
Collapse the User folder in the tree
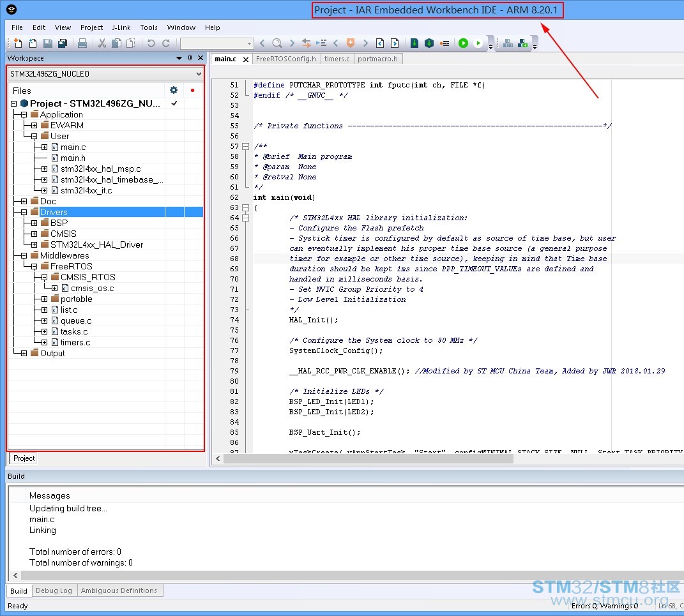[x=34, y=137]
